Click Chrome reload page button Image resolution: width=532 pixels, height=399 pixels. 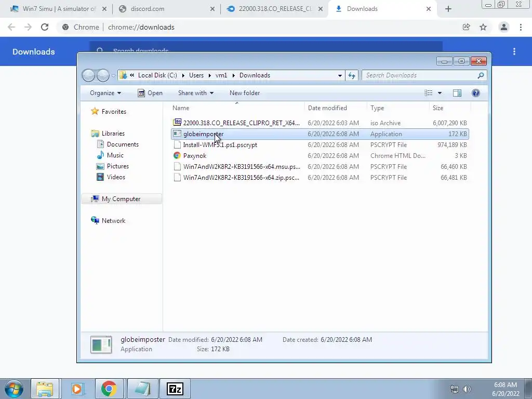pyautogui.click(x=45, y=27)
